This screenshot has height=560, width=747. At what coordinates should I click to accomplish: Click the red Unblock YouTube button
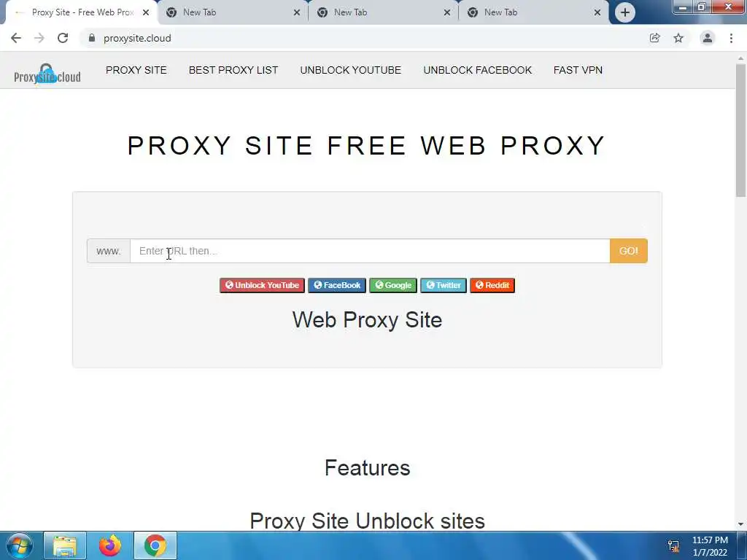point(262,285)
